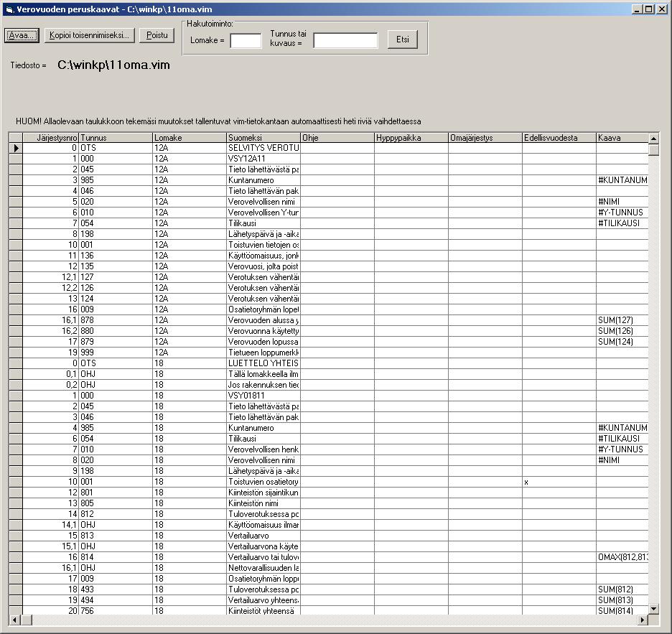Click the current-row arrow selector on first row
This screenshot has width=672, height=634.
point(16,148)
